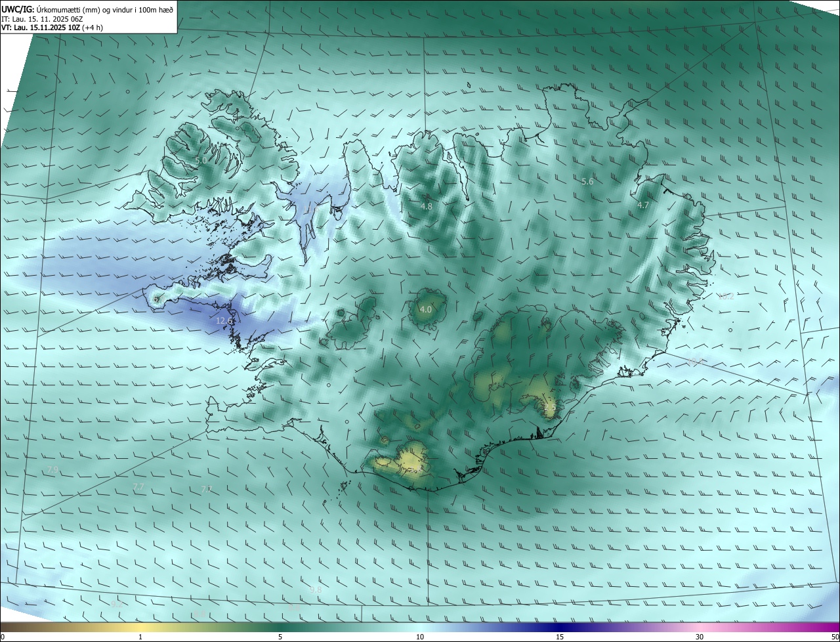
Task: Click the 4.8 value on the map
Action: pyautogui.click(x=427, y=206)
